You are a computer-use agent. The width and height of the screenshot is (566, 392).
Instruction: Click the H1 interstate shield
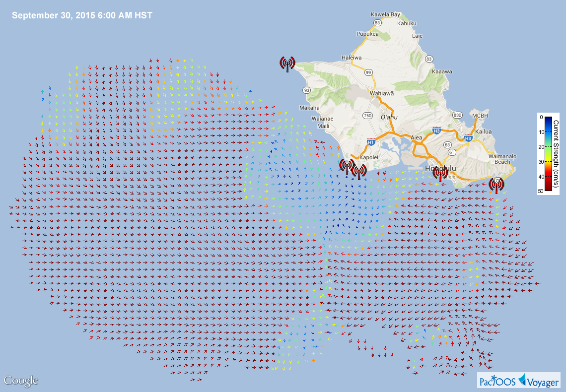(371, 141)
